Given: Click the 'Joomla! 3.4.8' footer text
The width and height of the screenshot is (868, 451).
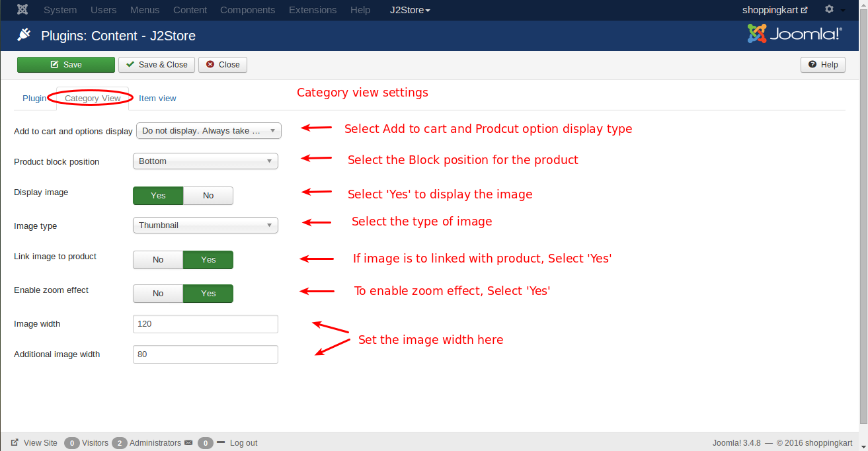Looking at the screenshot, I should 736,443.
